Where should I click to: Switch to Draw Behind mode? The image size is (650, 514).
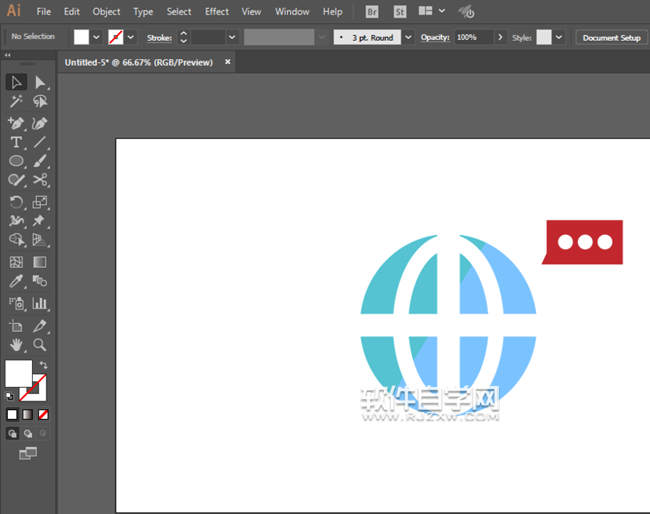point(27,434)
